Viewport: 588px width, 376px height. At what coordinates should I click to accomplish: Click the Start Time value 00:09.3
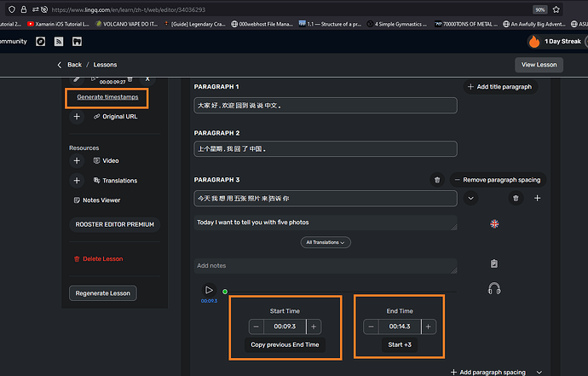click(x=285, y=327)
